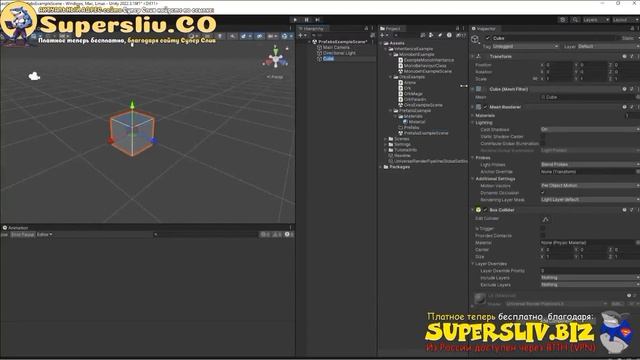The height and width of the screenshot is (360, 640).
Task: Toggle the Project panel lock icon
Action: click(458, 29)
